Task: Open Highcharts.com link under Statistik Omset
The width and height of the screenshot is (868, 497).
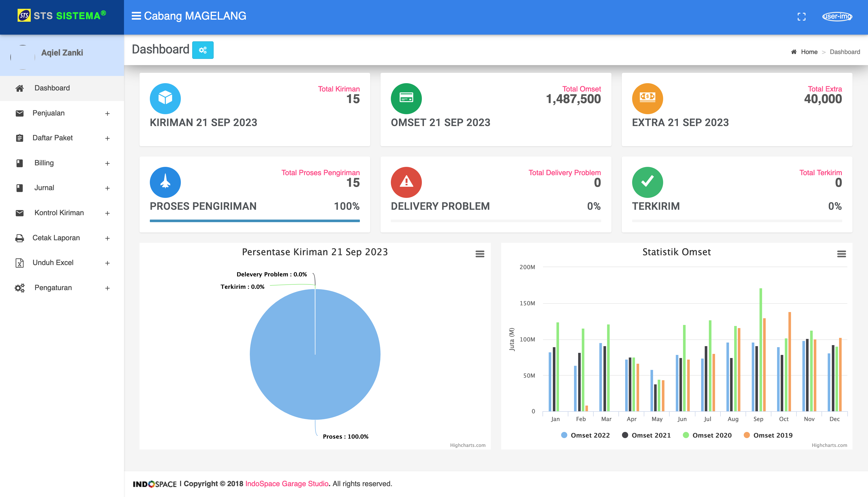Action: click(x=829, y=445)
